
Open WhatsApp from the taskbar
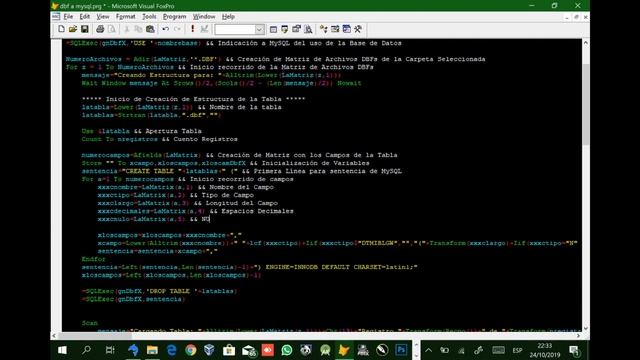pos(287,350)
